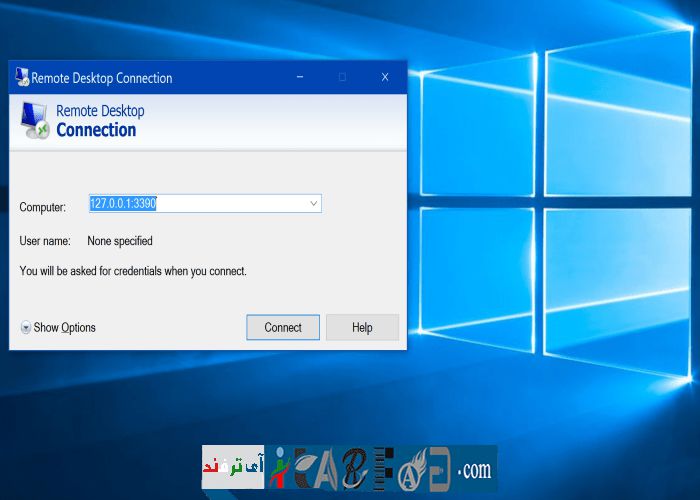Open the Computer address dropdown arrow
This screenshot has width=700, height=500.
pos(313,203)
